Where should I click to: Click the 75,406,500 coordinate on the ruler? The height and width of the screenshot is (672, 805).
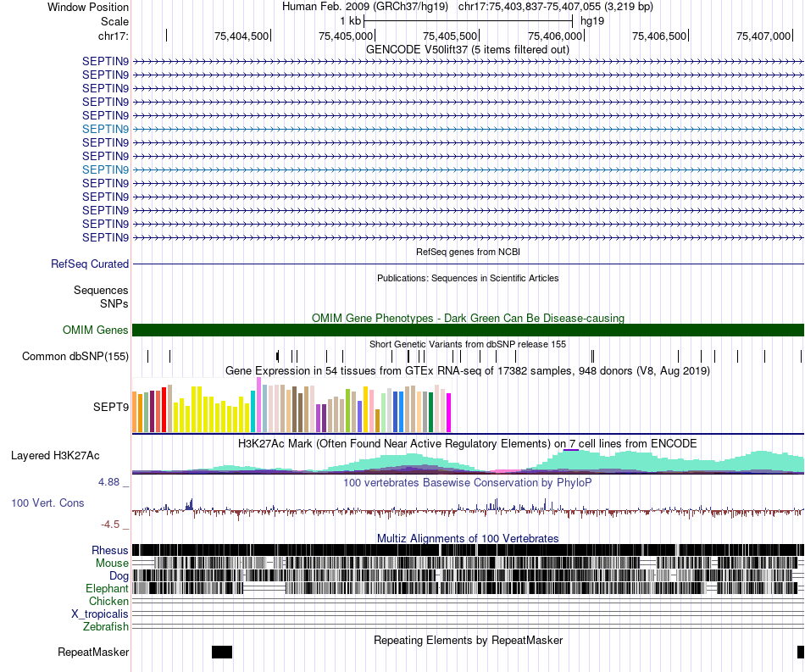tap(659, 36)
